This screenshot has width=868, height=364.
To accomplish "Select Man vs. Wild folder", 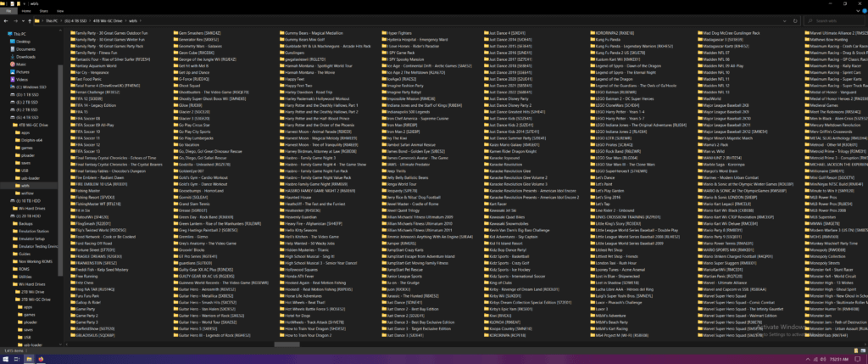I will pyautogui.click(x=711, y=151).
